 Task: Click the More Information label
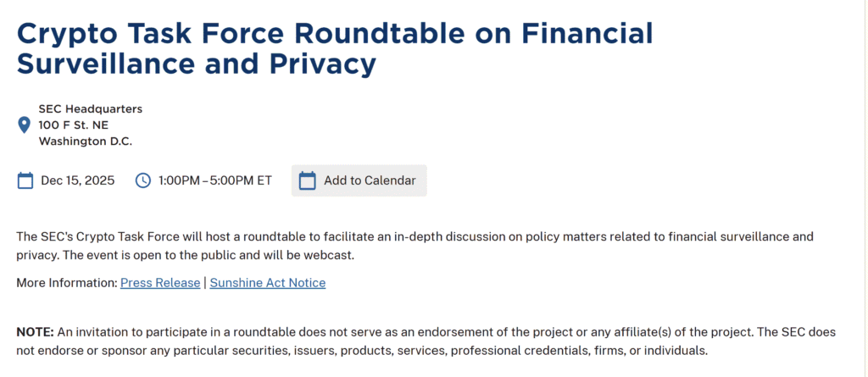pyautogui.click(x=66, y=283)
